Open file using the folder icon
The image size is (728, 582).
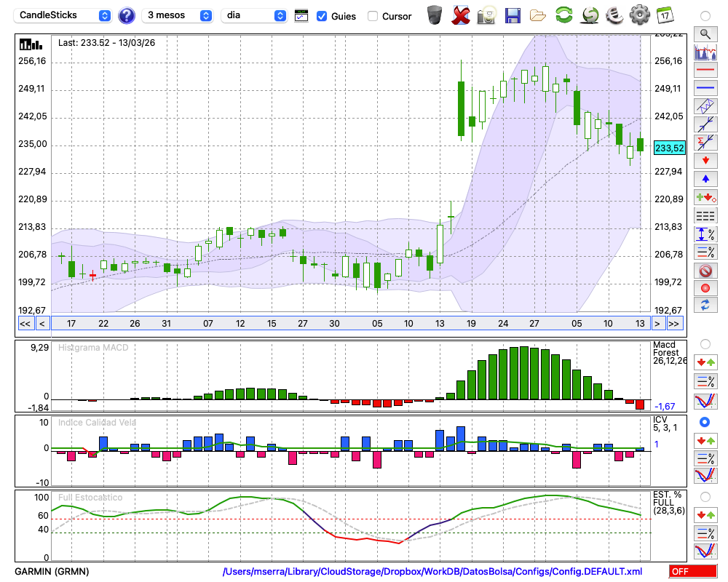coord(538,15)
